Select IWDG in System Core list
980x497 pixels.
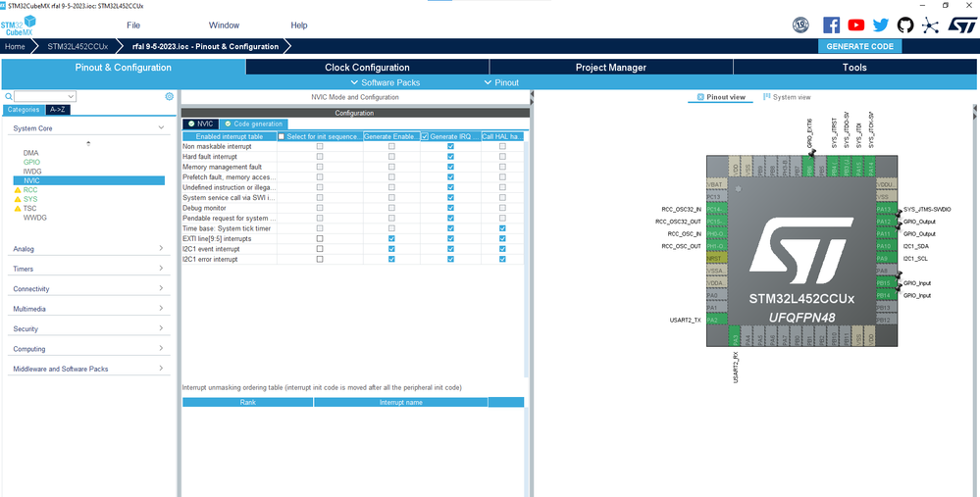point(32,172)
